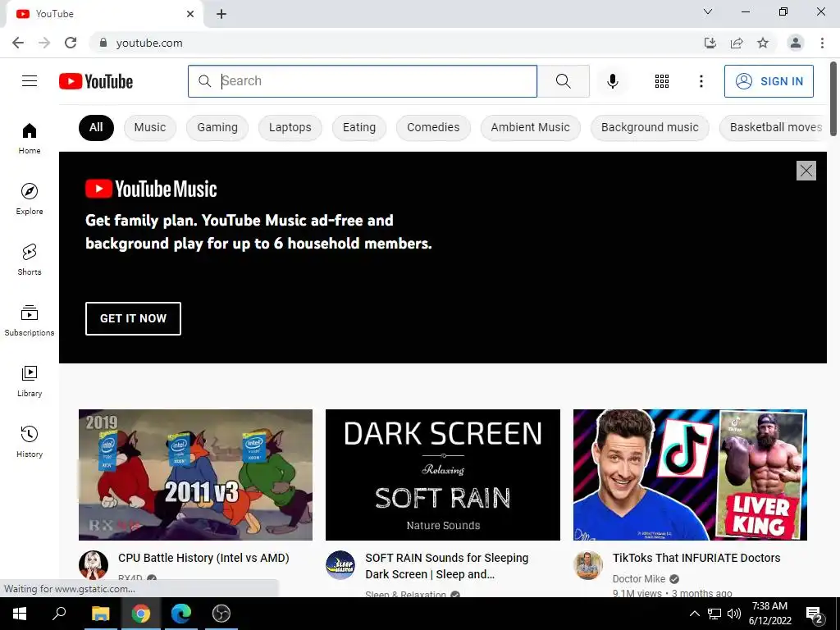Open Library in the sidebar
This screenshot has height=630, width=840.
pos(30,381)
